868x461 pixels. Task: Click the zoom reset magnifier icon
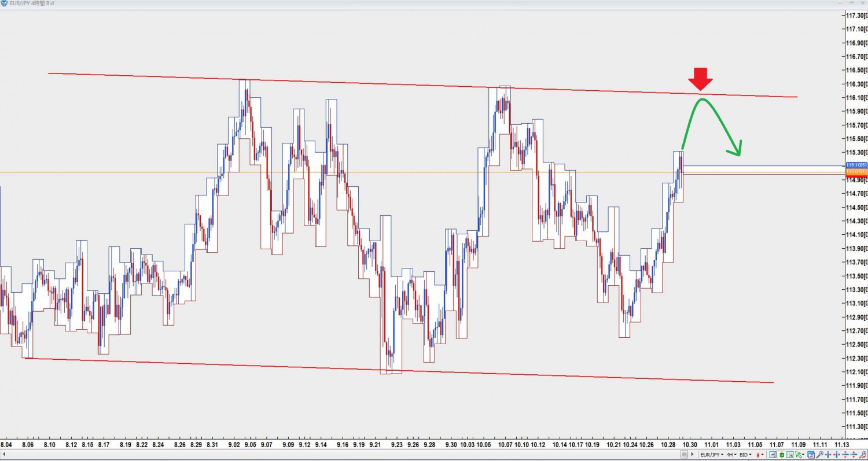coord(863,455)
